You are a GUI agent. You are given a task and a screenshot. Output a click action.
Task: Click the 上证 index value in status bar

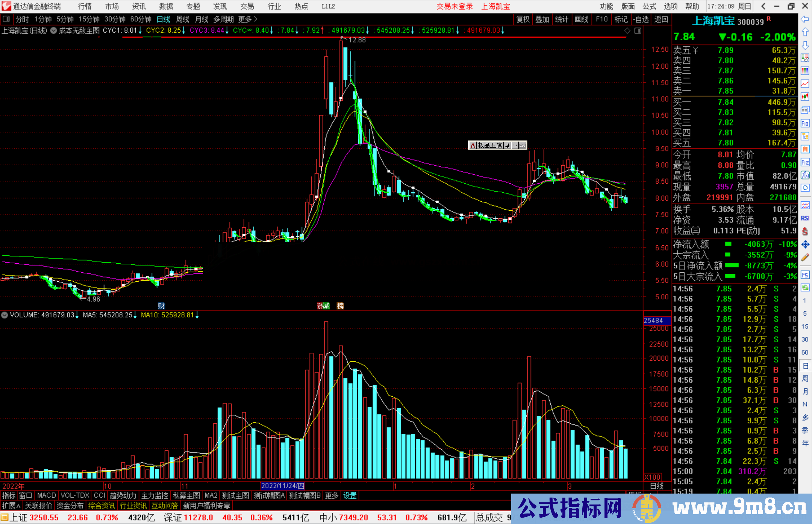44,518
